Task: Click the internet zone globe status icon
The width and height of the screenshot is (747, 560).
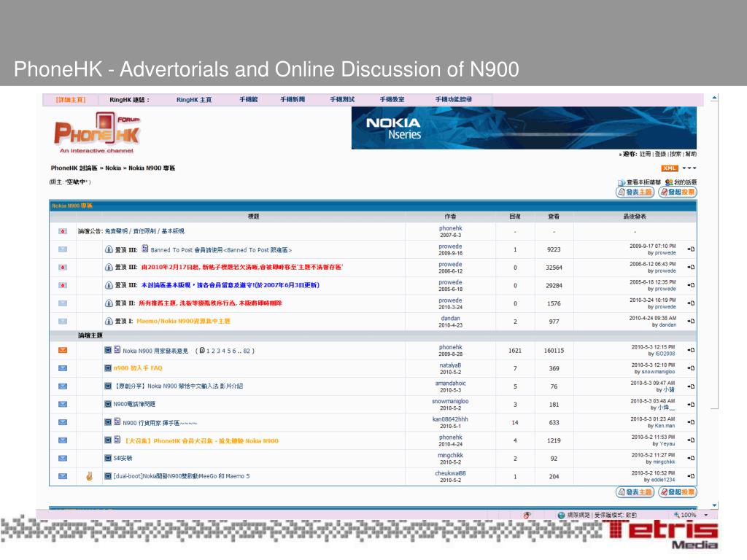Action: pyautogui.click(x=561, y=516)
